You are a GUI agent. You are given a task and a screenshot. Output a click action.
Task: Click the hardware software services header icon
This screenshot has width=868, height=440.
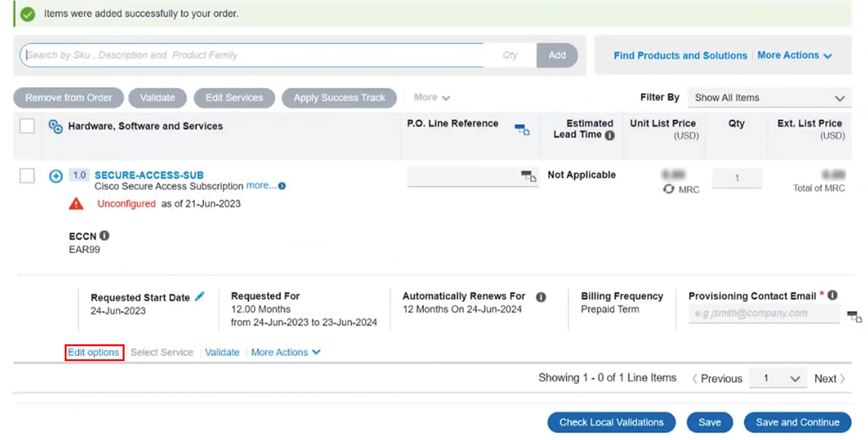tap(56, 127)
